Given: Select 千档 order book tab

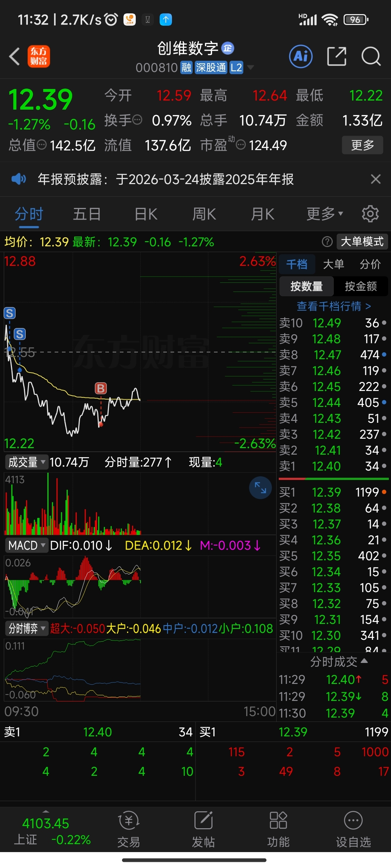Looking at the screenshot, I should (297, 264).
